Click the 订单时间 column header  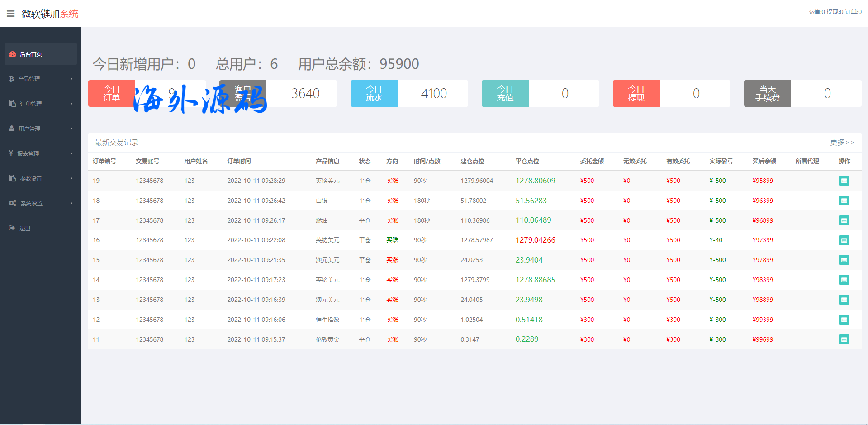click(239, 161)
